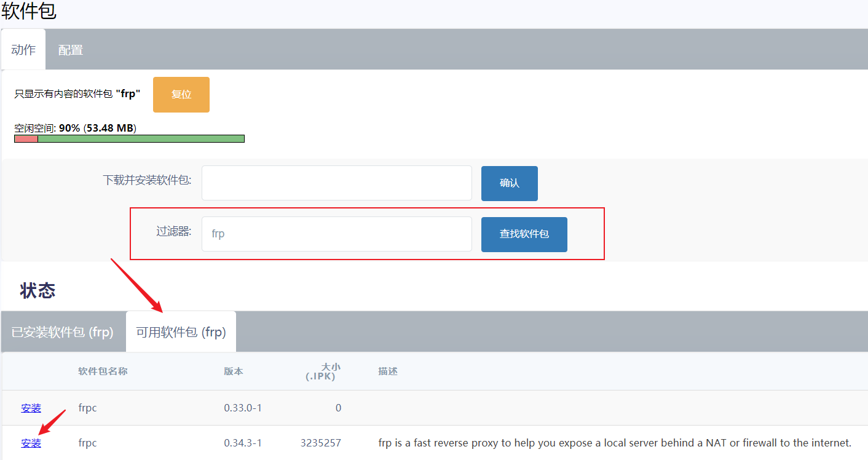Focus the 下载并安装软件包 text field

coord(336,183)
